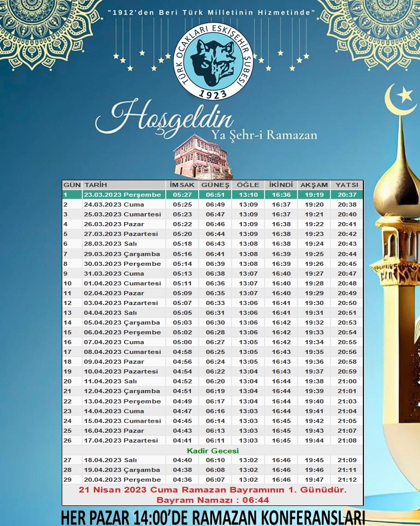Click the "Ya Şehr-i Ramazan" subtitle
The width and height of the screenshot is (420, 526).
[264, 134]
